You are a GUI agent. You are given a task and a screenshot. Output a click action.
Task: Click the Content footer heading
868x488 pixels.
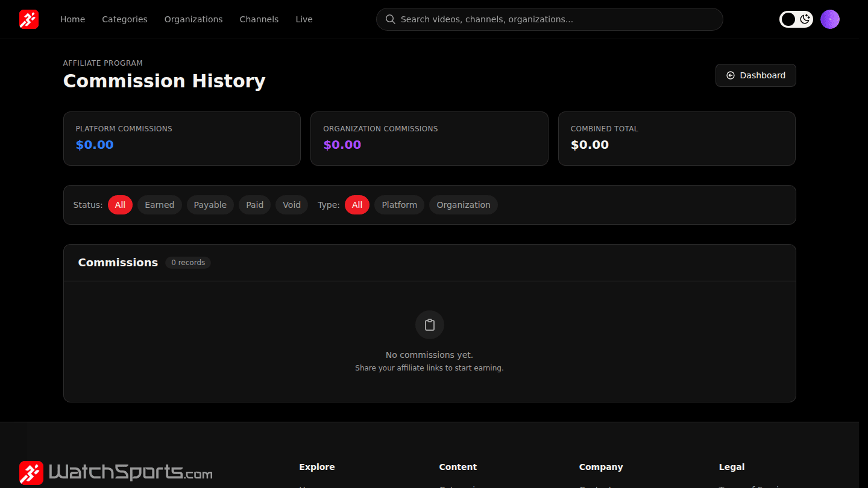458,467
